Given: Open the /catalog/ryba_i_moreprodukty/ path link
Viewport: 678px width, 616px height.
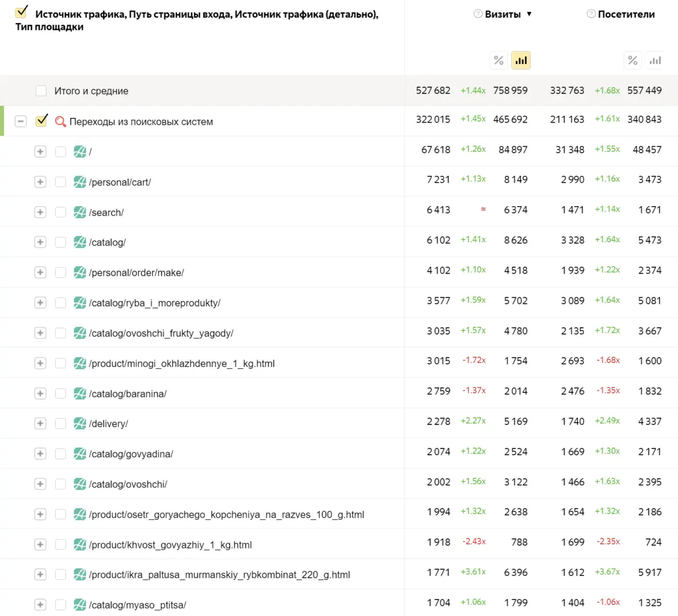Looking at the screenshot, I should [x=155, y=303].
